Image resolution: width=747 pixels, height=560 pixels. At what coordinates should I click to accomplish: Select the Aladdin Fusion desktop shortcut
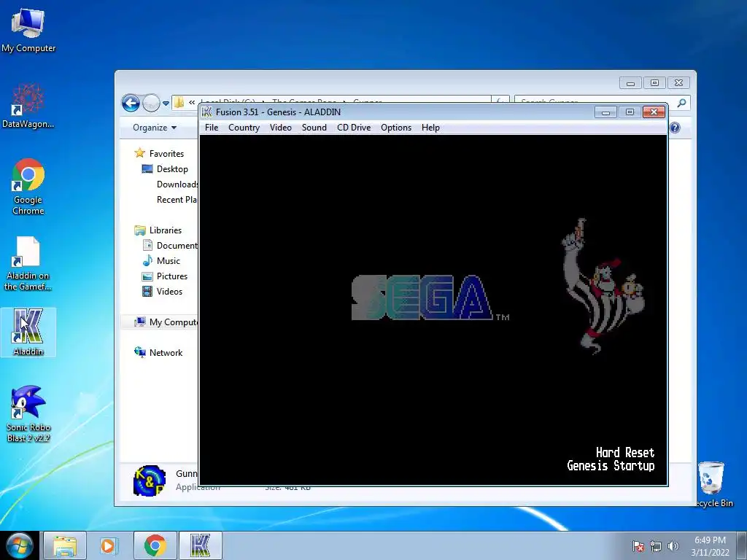tap(28, 332)
